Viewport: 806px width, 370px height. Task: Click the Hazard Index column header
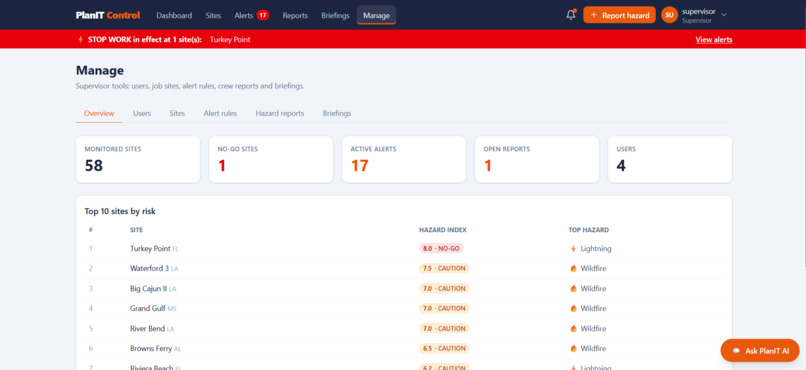443,230
